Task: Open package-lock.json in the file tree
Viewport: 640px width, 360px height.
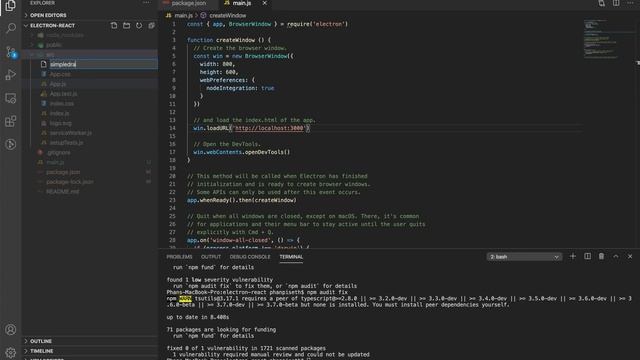Action: point(69,182)
